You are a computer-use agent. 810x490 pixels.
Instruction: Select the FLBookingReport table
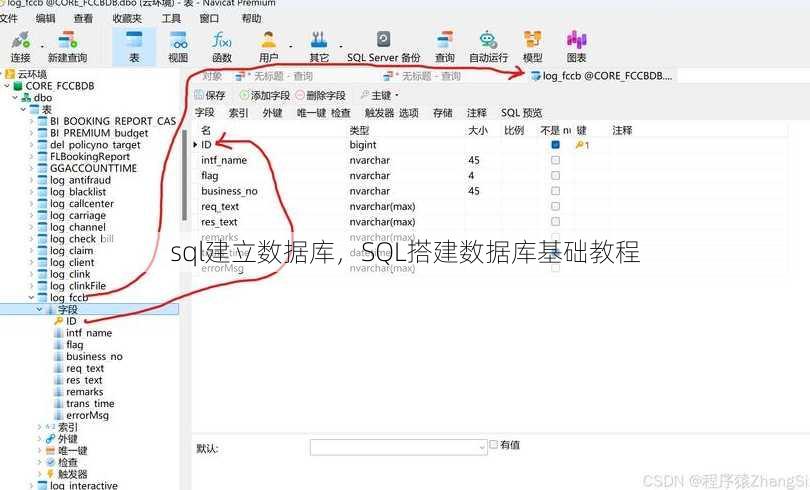coord(90,156)
